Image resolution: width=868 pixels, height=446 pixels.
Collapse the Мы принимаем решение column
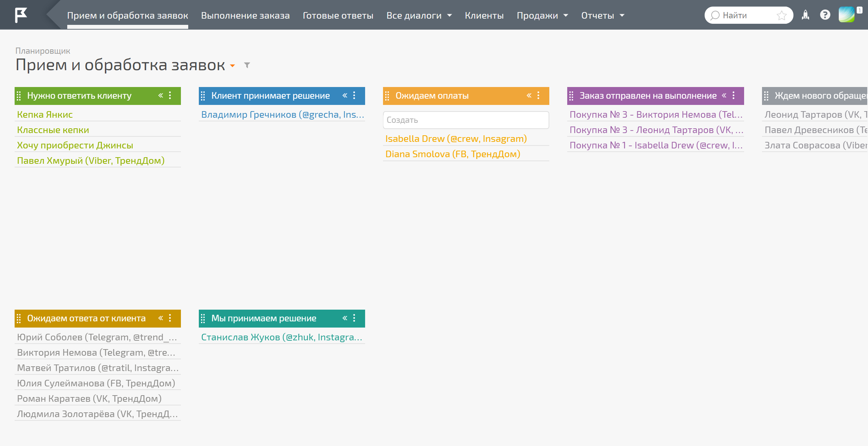(x=345, y=318)
